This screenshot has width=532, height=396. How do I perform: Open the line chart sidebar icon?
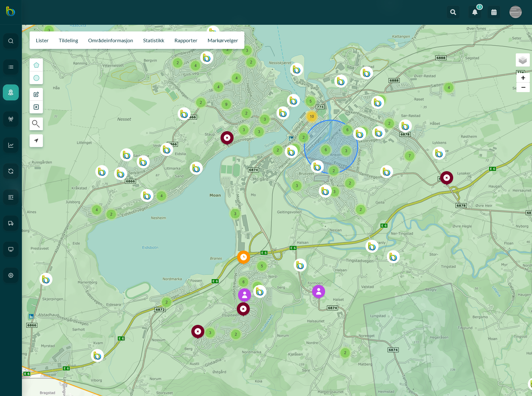coord(11,145)
